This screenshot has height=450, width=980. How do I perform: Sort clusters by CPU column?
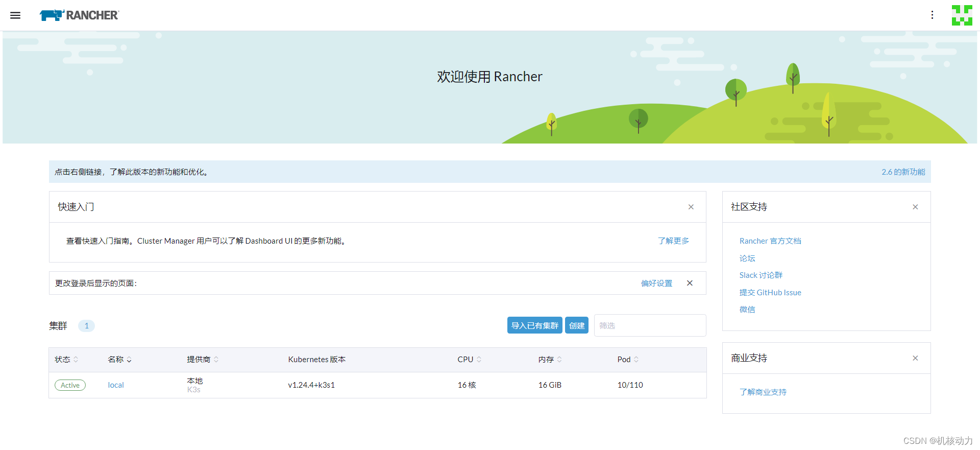[x=469, y=360]
